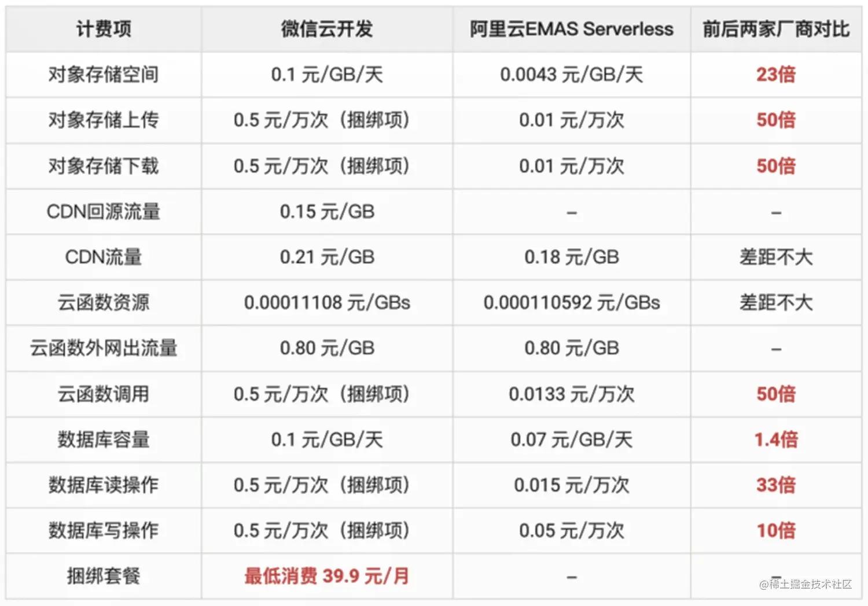Select the "0.05 元/万次" price cell

pos(571,531)
